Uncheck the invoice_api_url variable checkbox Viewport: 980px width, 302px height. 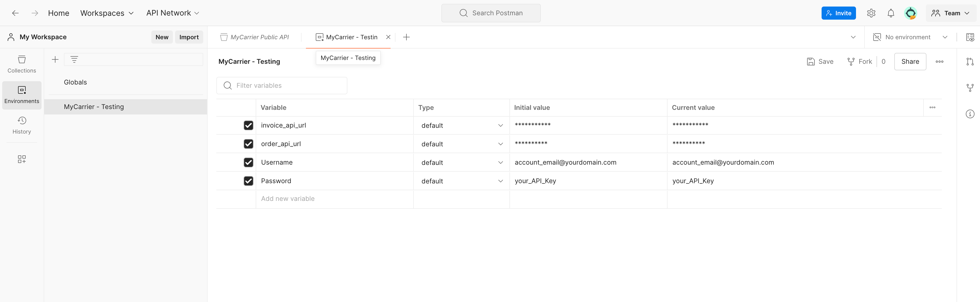pyautogui.click(x=249, y=125)
